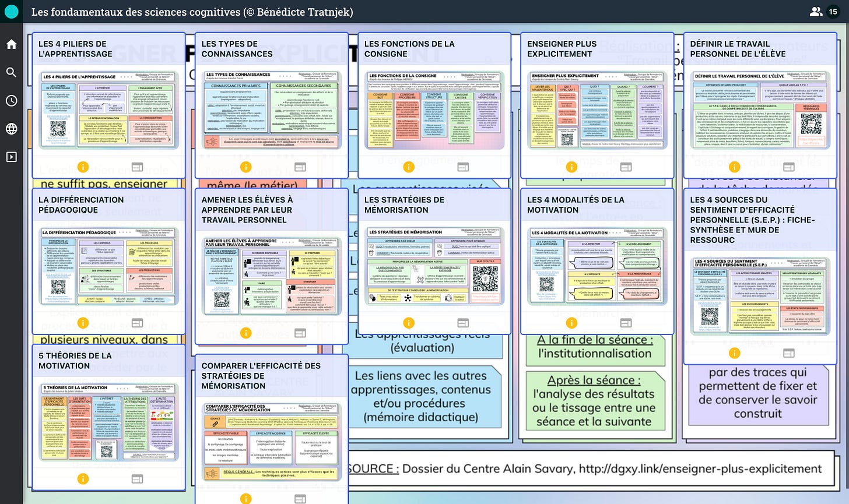Start the presentation play icon in sidebar
849x504 pixels.
tap(11, 157)
